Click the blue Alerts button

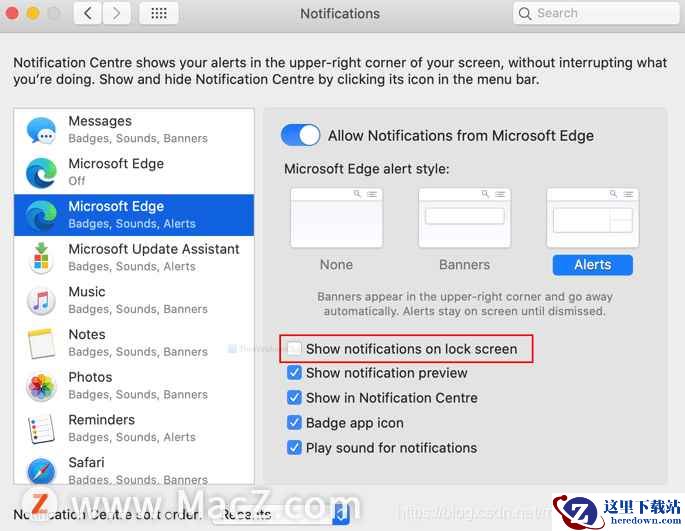click(x=592, y=265)
